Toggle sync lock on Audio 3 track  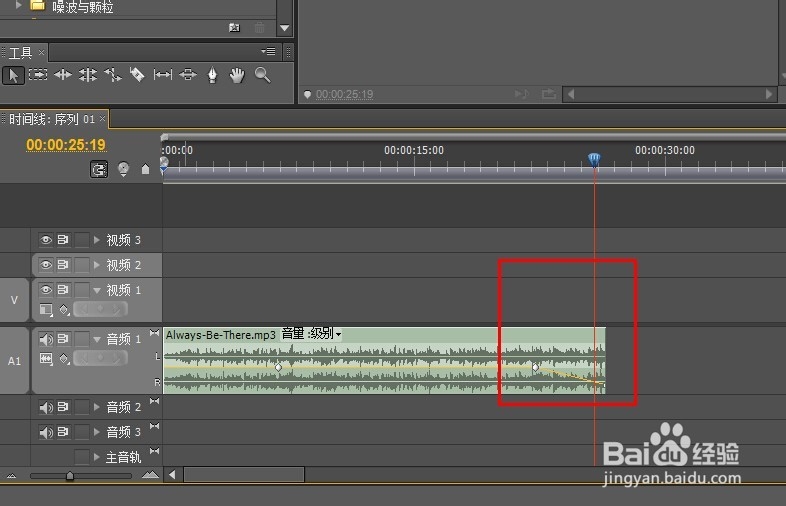point(63,432)
